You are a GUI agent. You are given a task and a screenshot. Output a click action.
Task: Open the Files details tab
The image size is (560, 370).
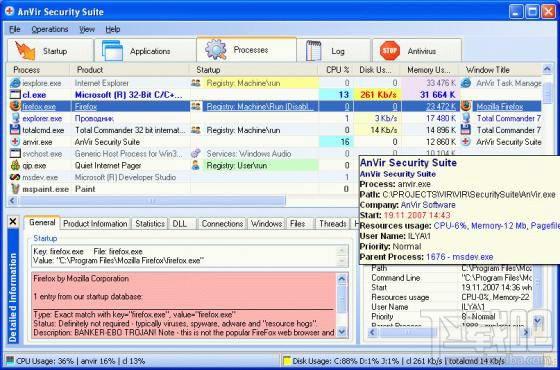(300, 224)
